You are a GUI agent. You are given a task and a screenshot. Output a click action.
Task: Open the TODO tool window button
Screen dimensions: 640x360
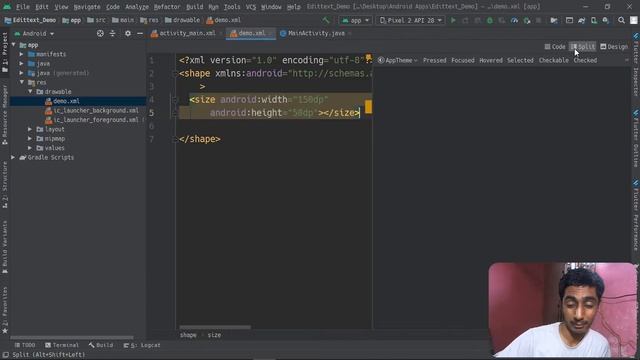25,345
